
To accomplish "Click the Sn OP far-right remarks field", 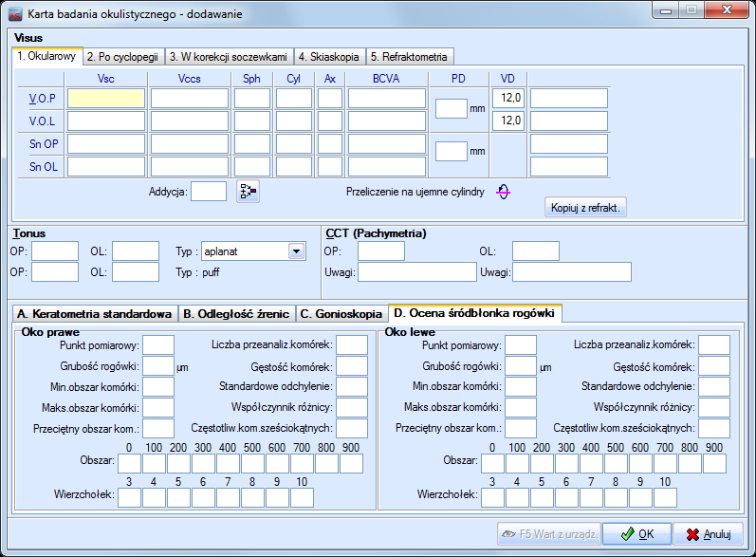I will point(569,143).
